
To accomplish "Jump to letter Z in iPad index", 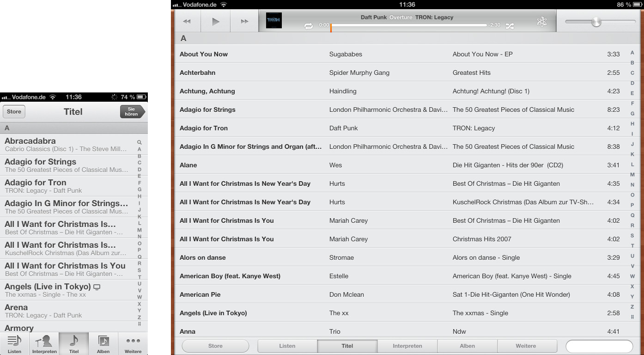I will pyautogui.click(x=632, y=307).
